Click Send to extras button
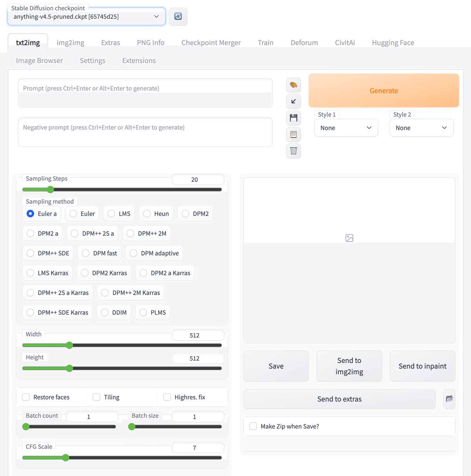471x476 pixels. (x=340, y=399)
